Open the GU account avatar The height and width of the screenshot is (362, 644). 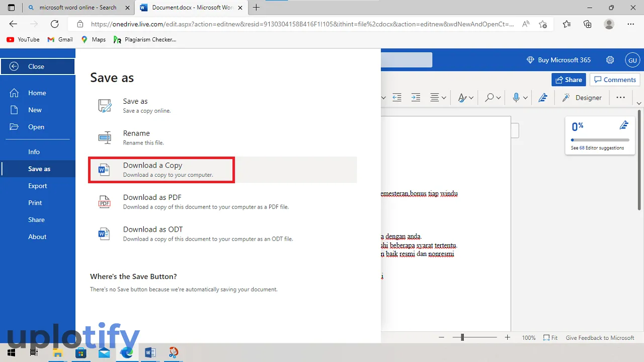coord(632,60)
